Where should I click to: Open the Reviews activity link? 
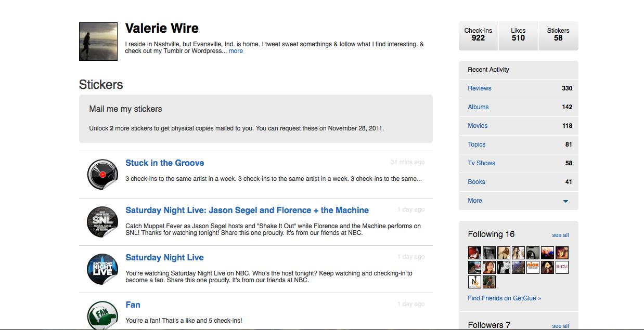coord(479,88)
